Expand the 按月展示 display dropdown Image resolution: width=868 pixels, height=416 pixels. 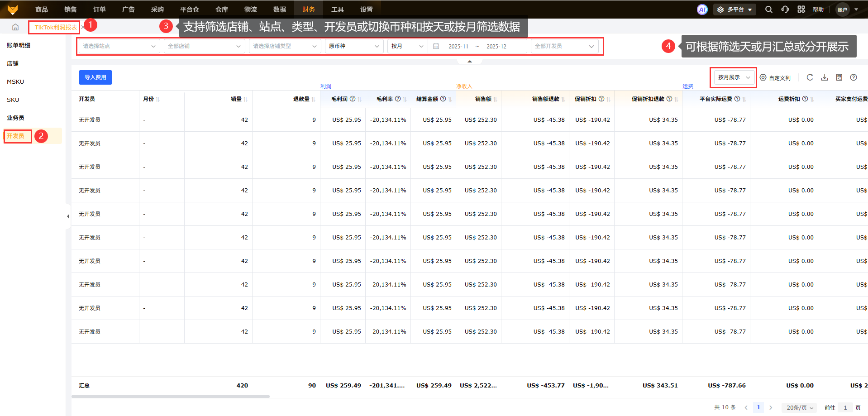733,77
